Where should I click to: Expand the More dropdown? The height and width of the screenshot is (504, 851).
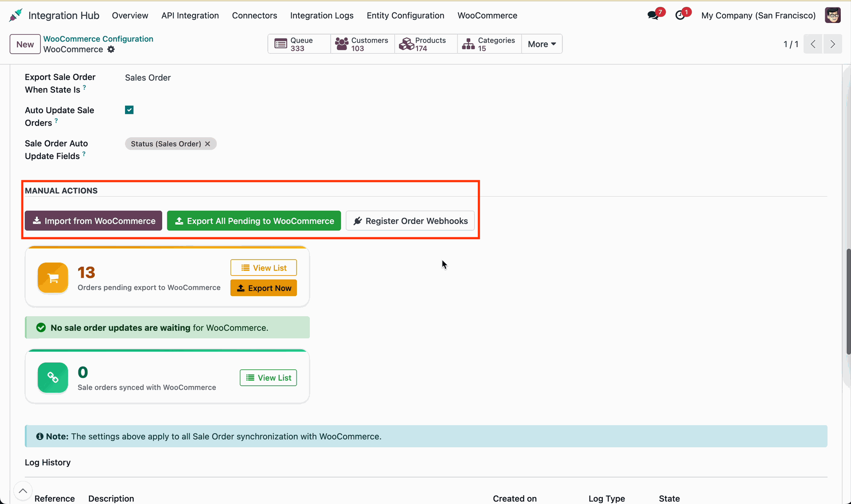(x=542, y=44)
